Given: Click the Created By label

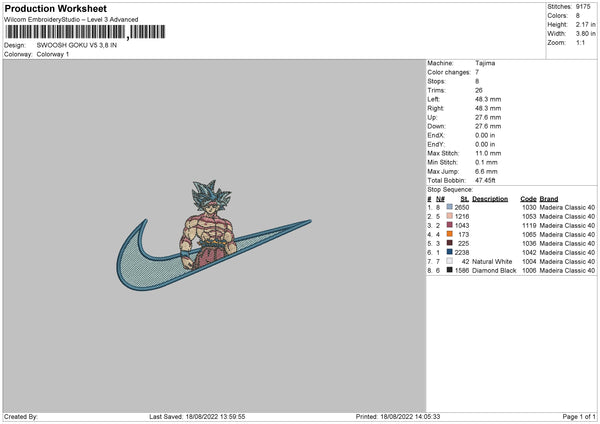Looking at the screenshot, I should click(21, 417).
